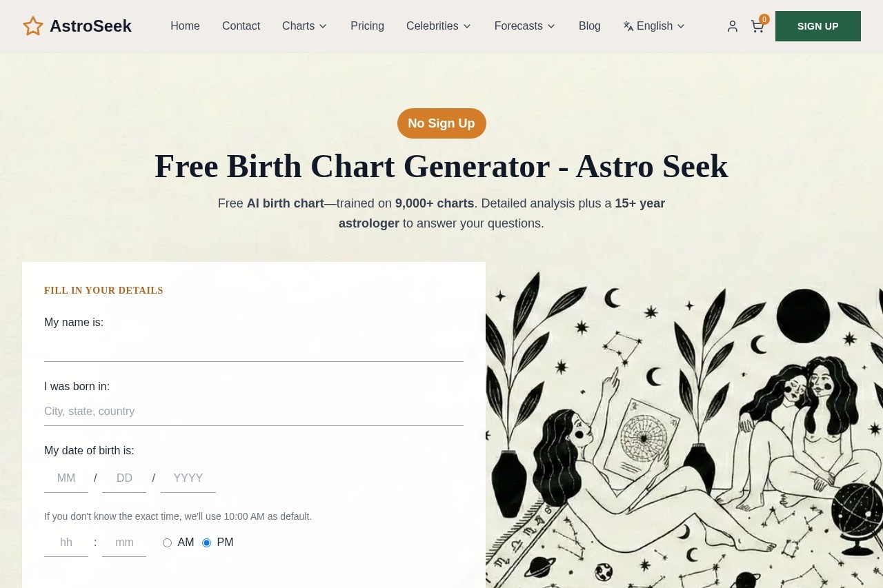This screenshot has height=588, width=883.
Task: Expand the Celebrities dropdown menu
Action: pyautogui.click(x=439, y=26)
